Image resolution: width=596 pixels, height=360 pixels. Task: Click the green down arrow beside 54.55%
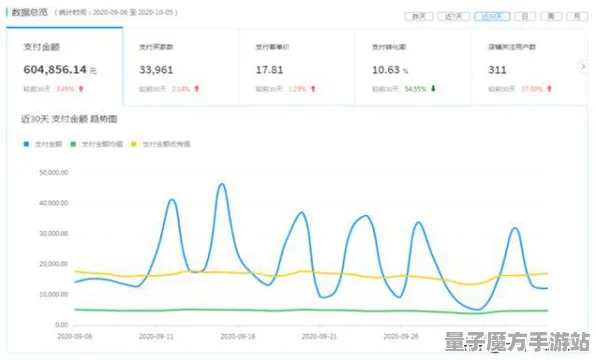pos(433,89)
